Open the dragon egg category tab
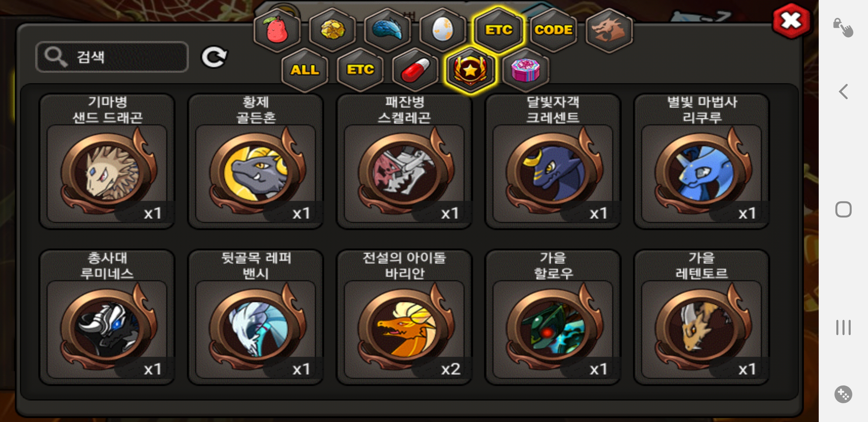 [443, 30]
